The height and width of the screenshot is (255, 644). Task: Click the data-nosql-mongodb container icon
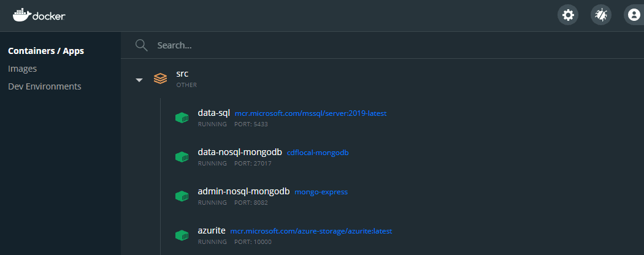[182, 157]
